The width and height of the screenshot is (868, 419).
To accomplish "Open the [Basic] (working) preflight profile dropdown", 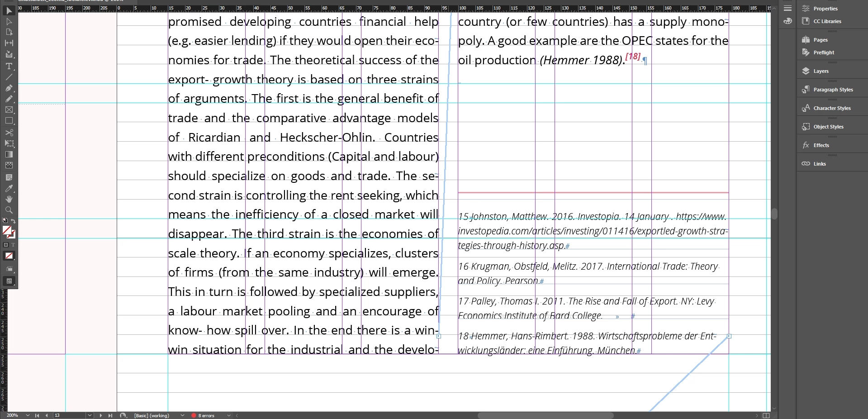I will point(183,415).
